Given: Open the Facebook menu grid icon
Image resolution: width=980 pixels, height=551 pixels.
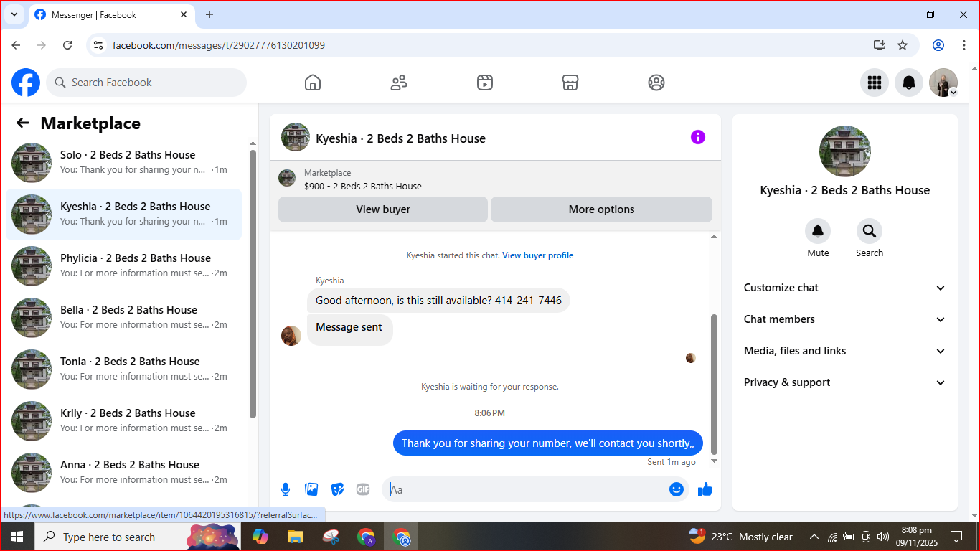Looking at the screenshot, I should click(875, 83).
